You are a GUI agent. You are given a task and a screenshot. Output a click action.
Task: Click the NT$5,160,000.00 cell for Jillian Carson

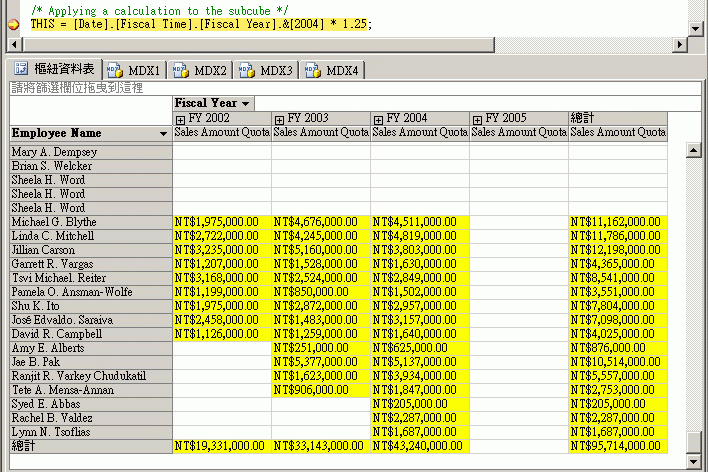321,250
